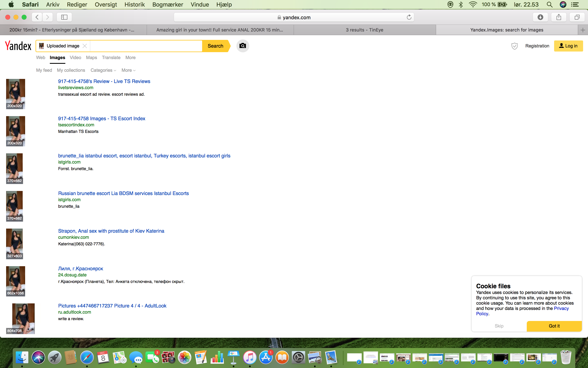Click the Bluetooth status icon
The image size is (588, 368).
[461, 4]
